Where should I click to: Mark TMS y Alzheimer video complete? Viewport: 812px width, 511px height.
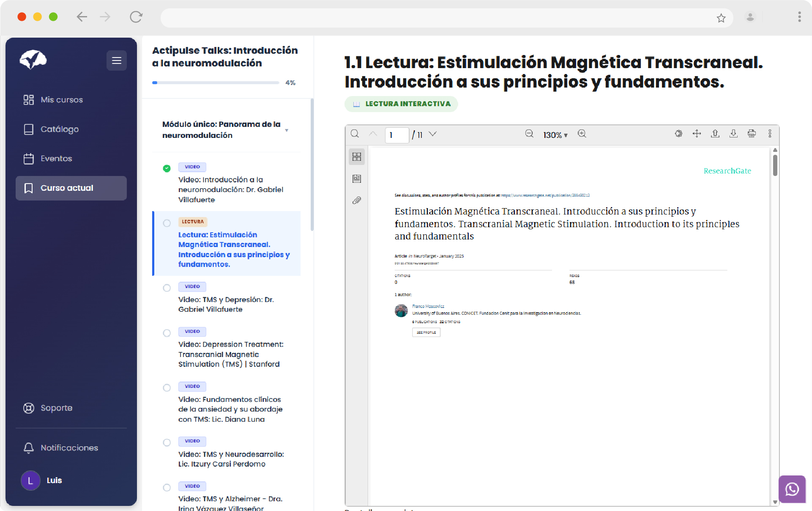coord(167,488)
